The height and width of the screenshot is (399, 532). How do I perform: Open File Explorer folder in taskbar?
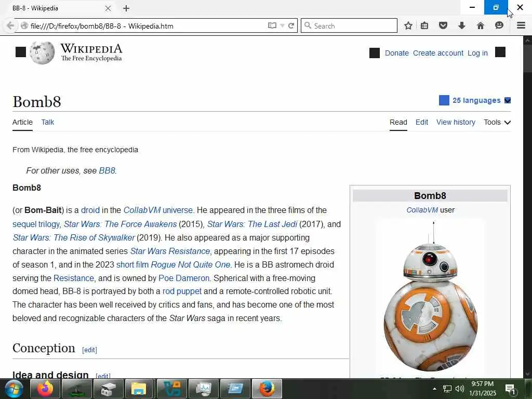tap(139, 389)
